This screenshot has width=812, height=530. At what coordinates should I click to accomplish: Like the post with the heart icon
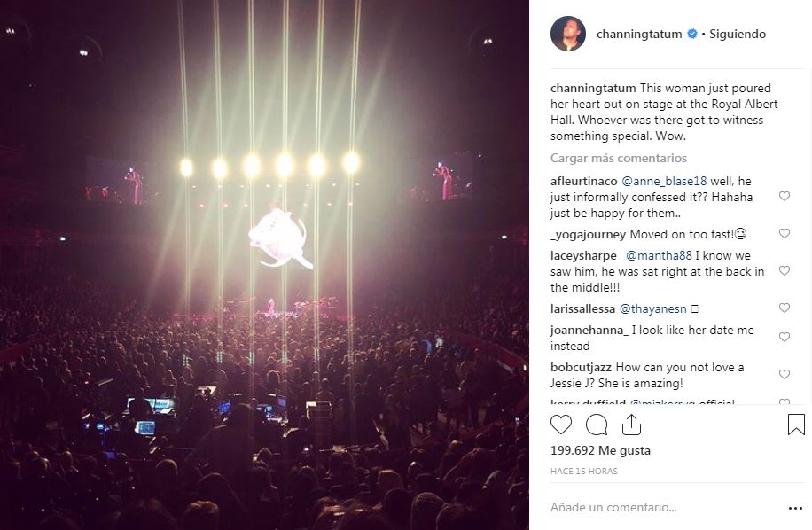point(561,425)
